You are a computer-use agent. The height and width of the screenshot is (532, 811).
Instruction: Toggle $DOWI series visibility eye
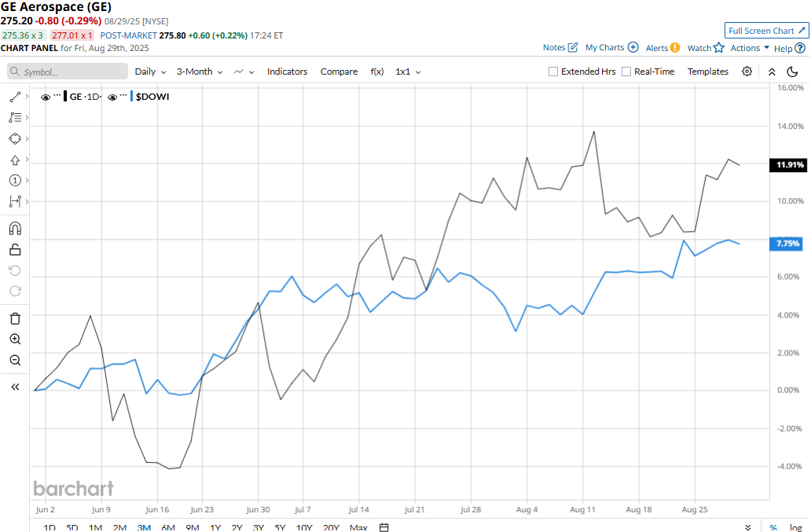click(112, 97)
